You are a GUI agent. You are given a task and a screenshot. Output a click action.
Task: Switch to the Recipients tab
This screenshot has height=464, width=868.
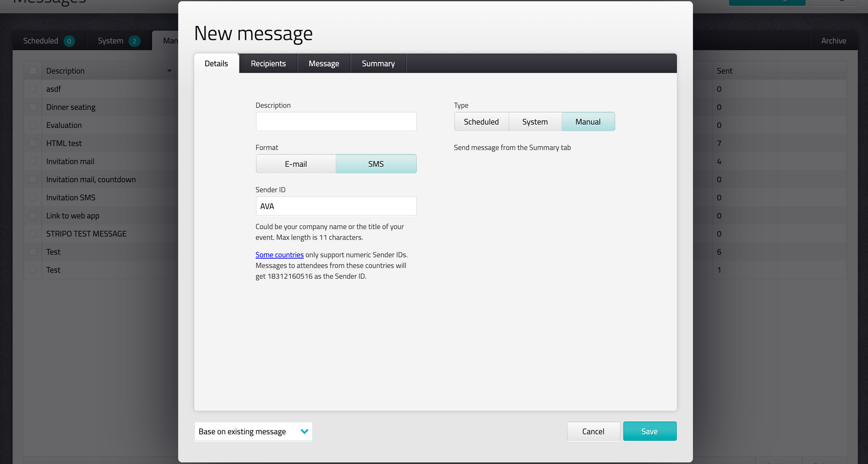[x=268, y=64]
